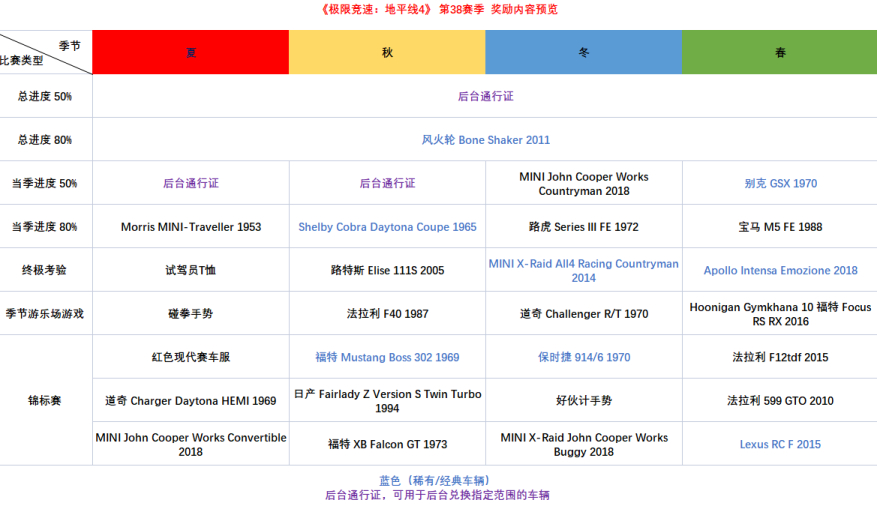The width and height of the screenshot is (877, 506).
Task: Select 法拉利 F40 1987 cell
Action: coord(387,314)
